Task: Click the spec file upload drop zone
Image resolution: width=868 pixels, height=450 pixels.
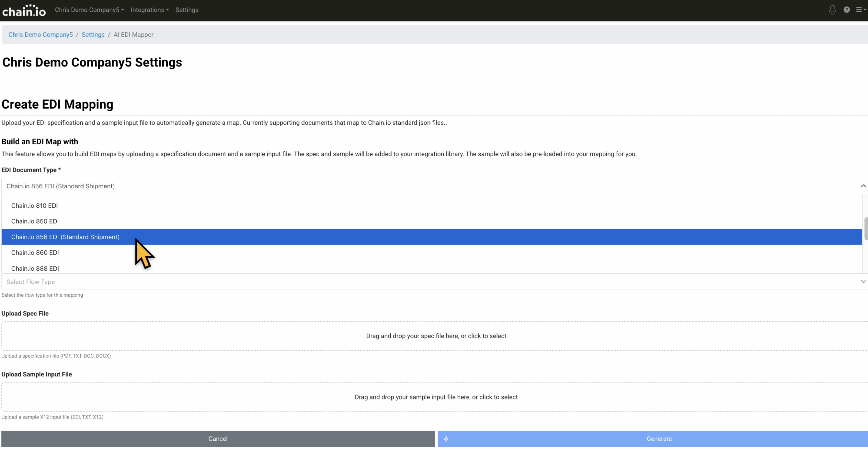Action: (x=436, y=336)
